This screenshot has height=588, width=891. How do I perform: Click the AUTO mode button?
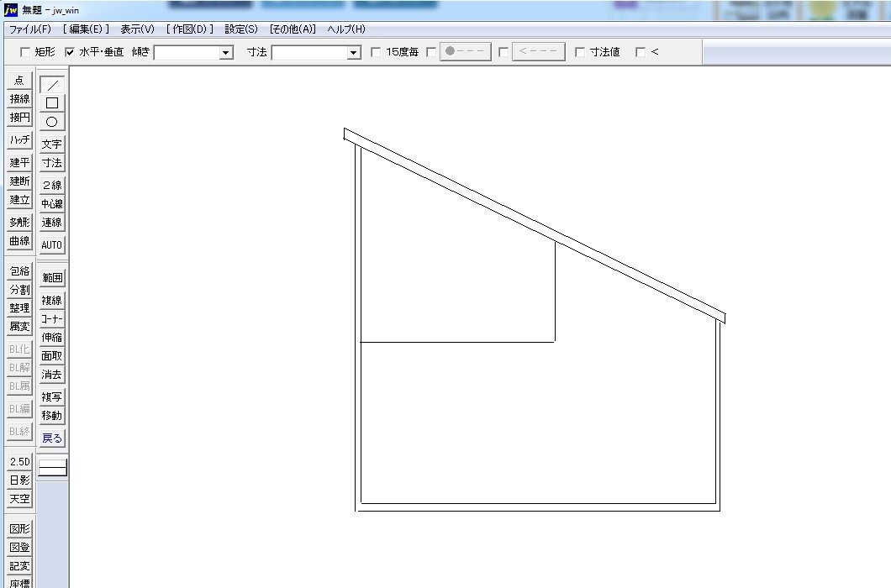click(x=52, y=244)
